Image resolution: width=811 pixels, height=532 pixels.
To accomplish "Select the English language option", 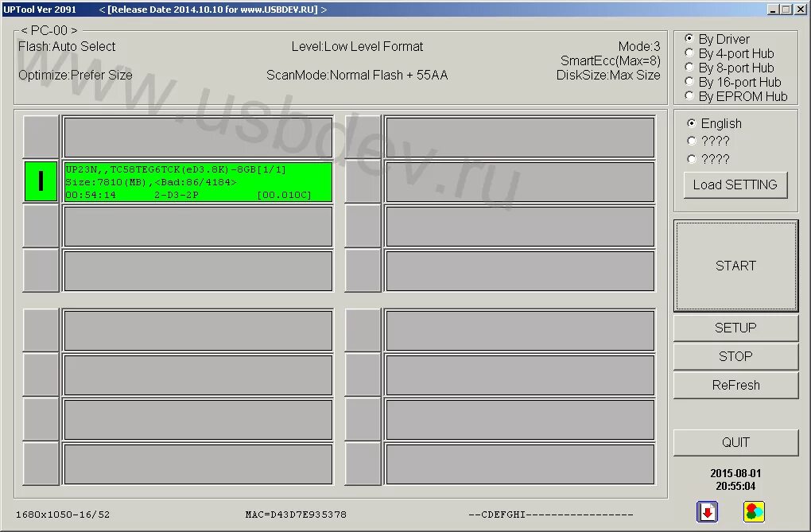I will coord(693,123).
